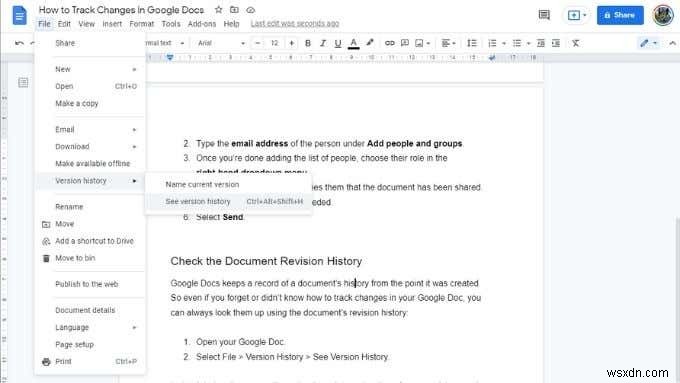Click the font size field
The width and height of the screenshot is (680, 383).
coord(274,43)
